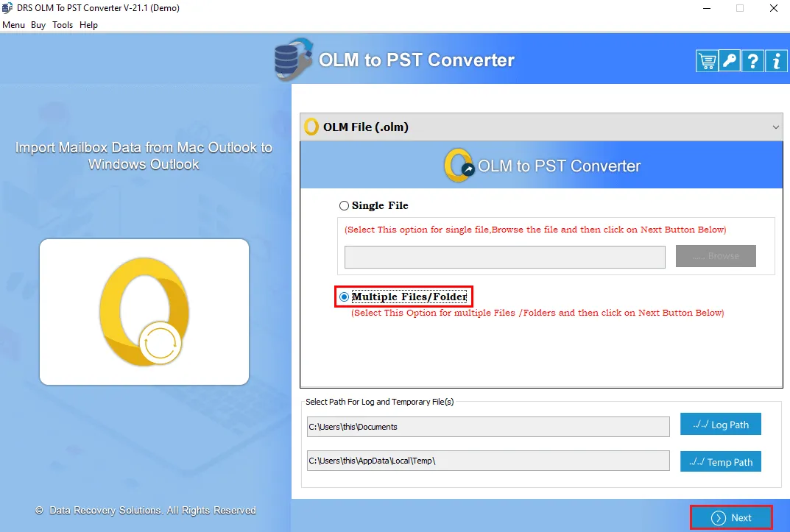Screen dimensions: 790x532
Task: Select the Single File radio button
Action: (x=344, y=205)
